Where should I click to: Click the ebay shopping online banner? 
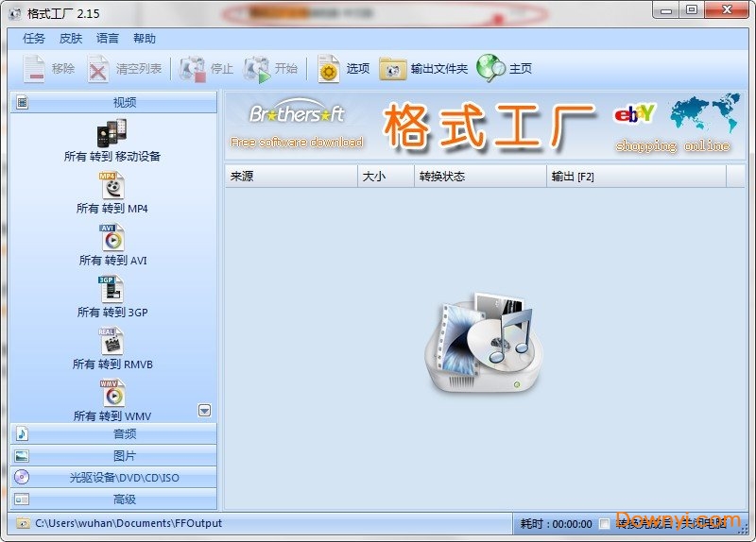pos(675,125)
